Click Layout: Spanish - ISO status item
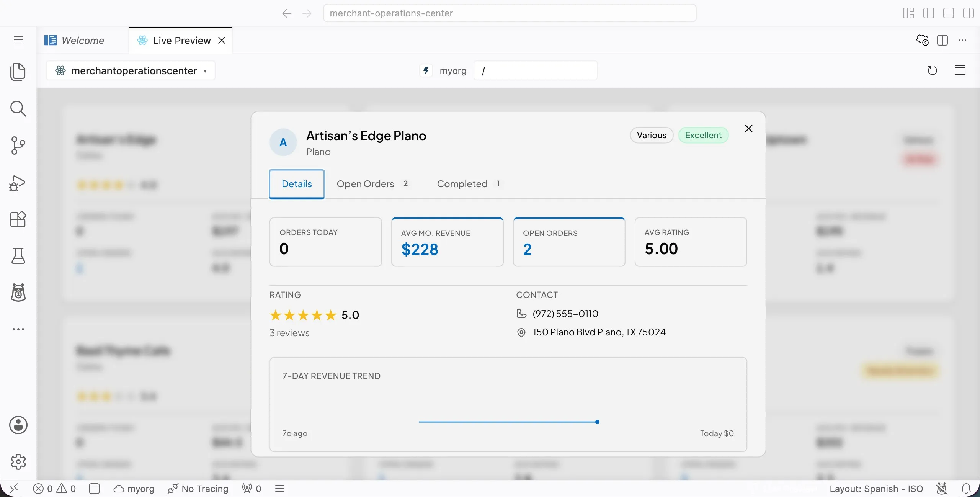Image resolution: width=980 pixels, height=497 pixels. 876,489
